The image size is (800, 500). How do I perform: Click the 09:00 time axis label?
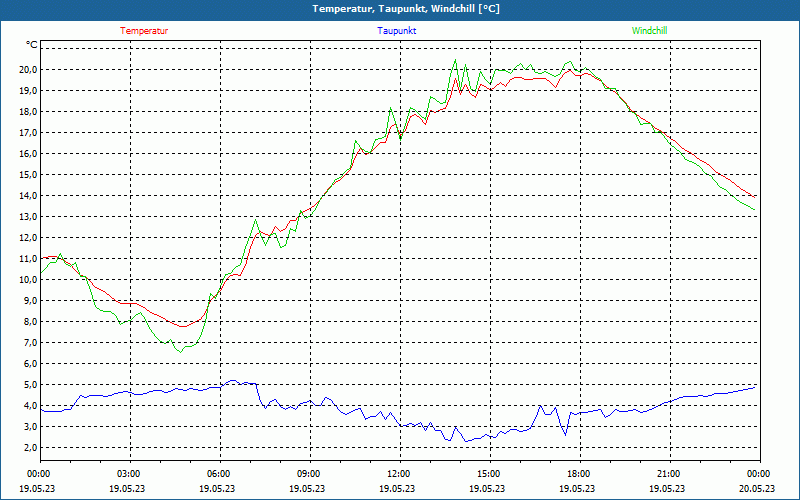tap(308, 474)
